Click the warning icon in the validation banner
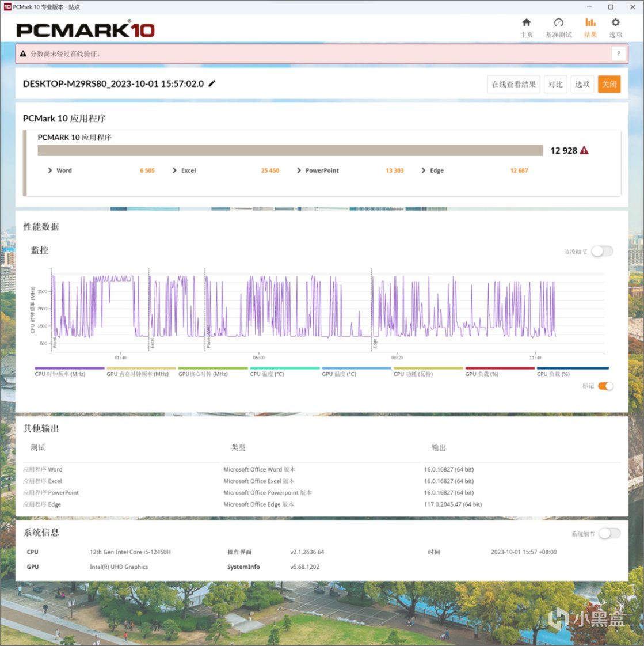This screenshot has width=644, height=646. click(23, 54)
